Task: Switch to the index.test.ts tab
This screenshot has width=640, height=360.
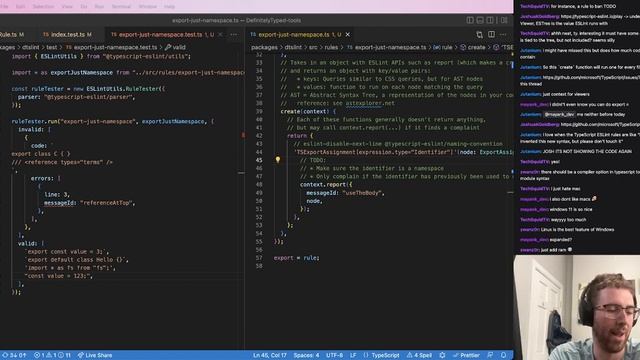Action: coord(67,35)
